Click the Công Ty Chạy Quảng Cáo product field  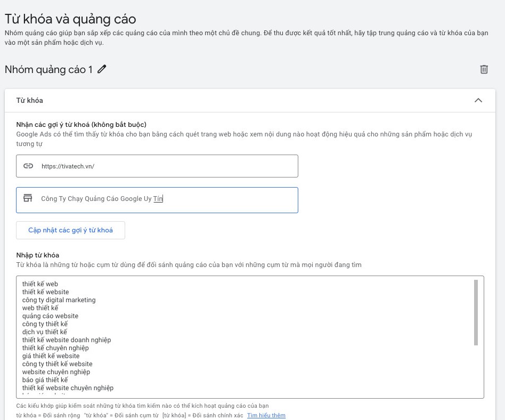[x=157, y=200]
